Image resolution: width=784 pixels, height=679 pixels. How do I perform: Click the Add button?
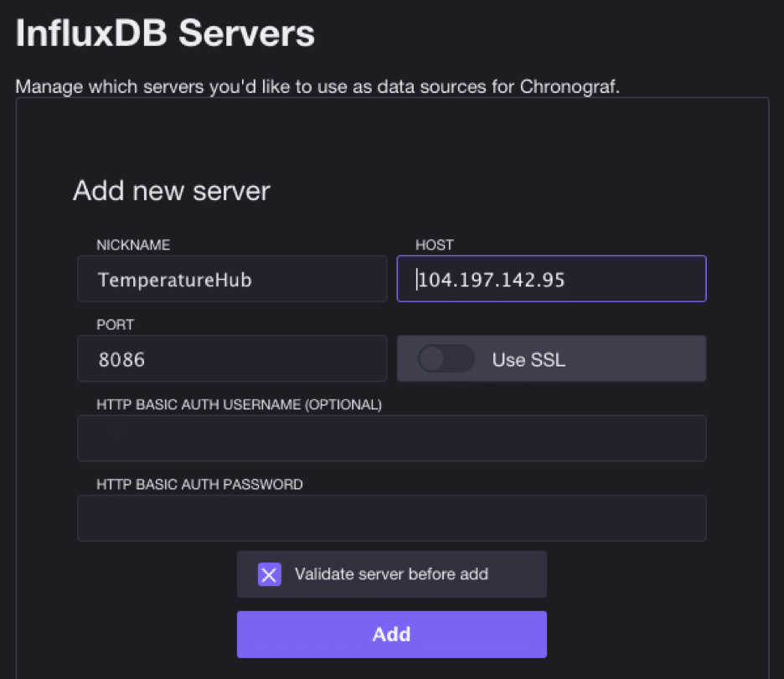[x=391, y=634]
